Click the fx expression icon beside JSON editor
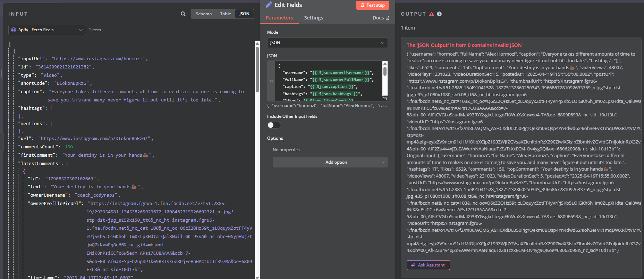The image size is (644, 279). coord(271,81)
